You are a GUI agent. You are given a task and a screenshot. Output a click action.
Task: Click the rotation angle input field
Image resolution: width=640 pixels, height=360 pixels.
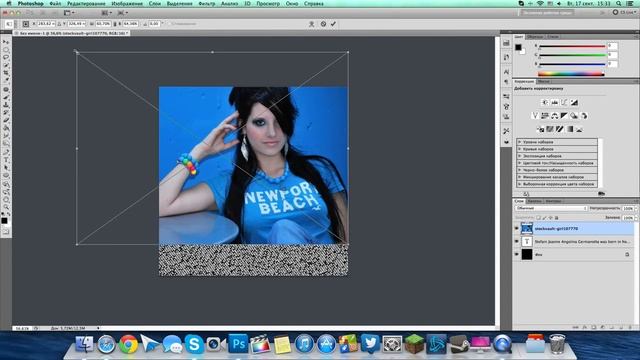pyautogui.click(x=154, y=24)
